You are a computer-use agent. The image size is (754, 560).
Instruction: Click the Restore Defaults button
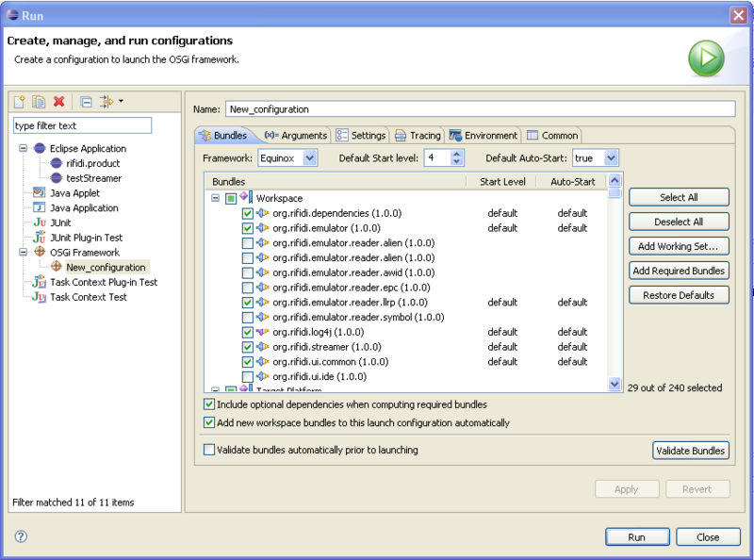(x=679, y=295)
